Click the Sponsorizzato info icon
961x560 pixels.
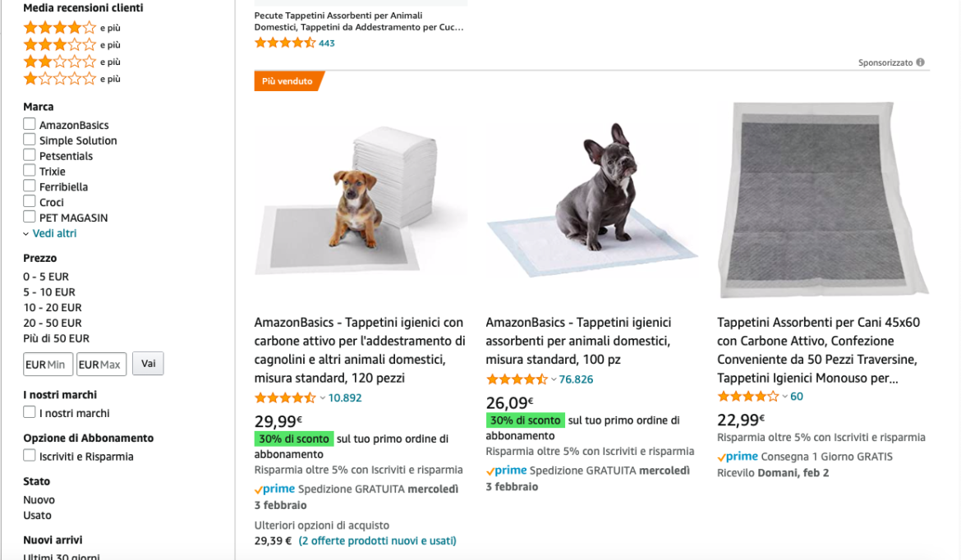coord(920,62)
